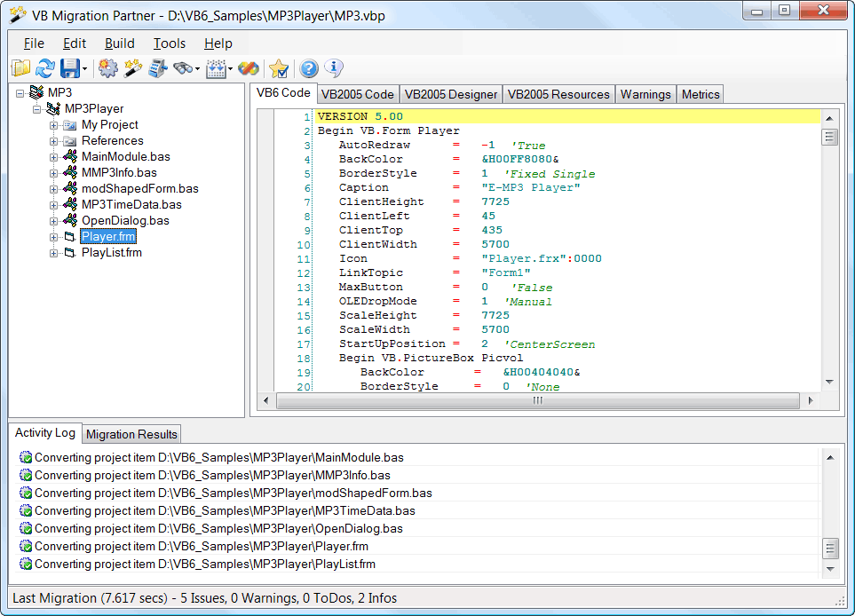Expand the PlayList.frm node
The height and width of the screenshot is (616, 855).
[x=53, y=253]
